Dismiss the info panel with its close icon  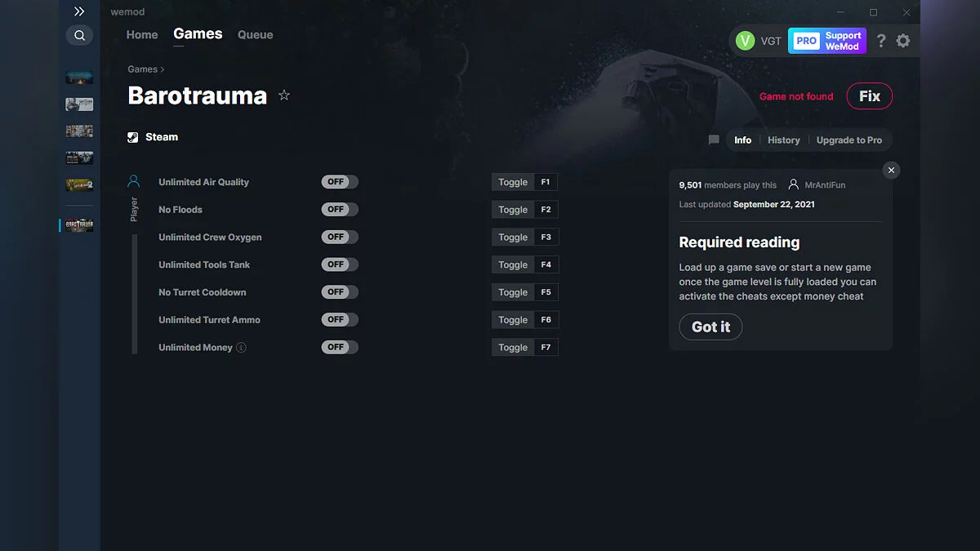[x=891, y=170]
